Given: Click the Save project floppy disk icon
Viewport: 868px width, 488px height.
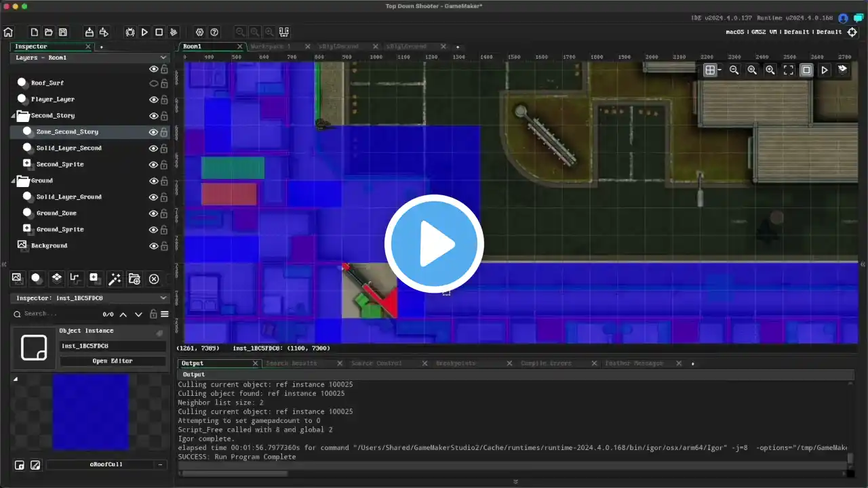Looking at the screenshot, I should (63, 32).
